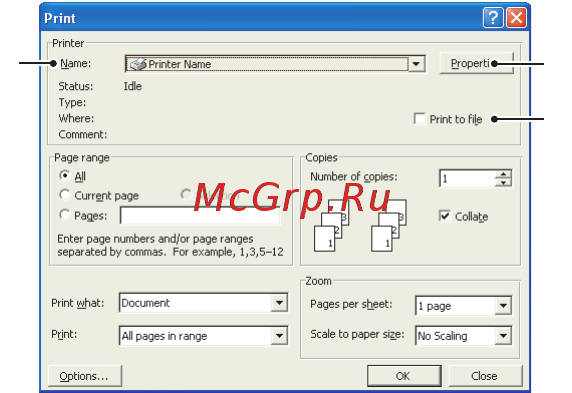Screen dimensions: 572x393
Task: Confirm printing with OK button
Action: coord(404,376)
